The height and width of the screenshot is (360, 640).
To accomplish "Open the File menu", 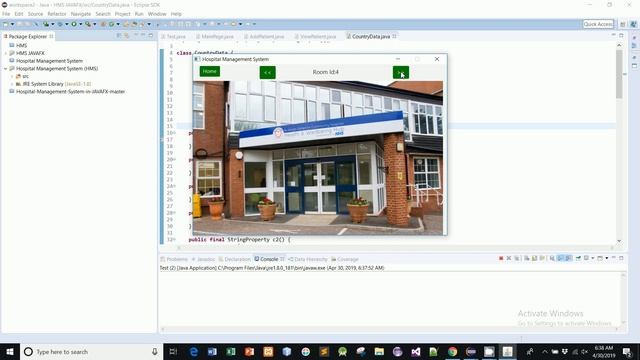I will click(6, 14).
